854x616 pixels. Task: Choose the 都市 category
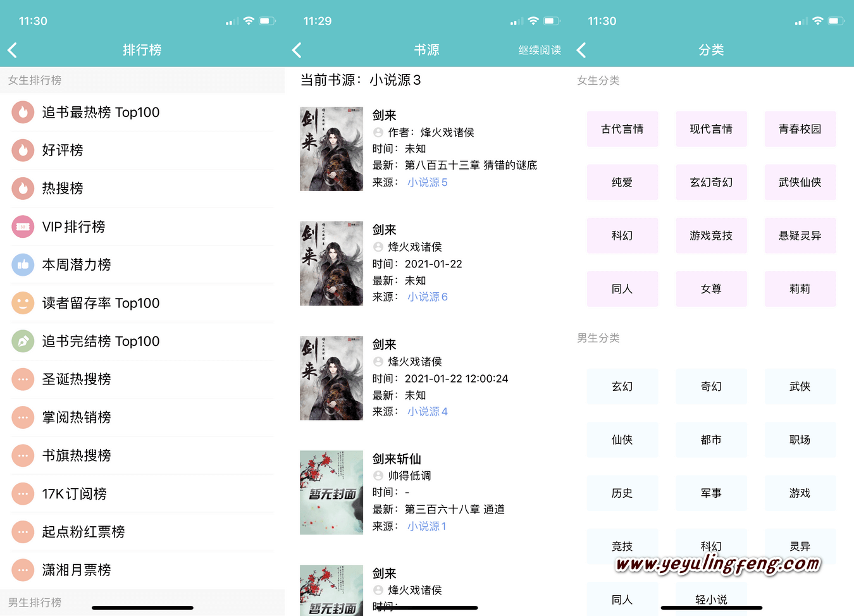click(711, 440)
